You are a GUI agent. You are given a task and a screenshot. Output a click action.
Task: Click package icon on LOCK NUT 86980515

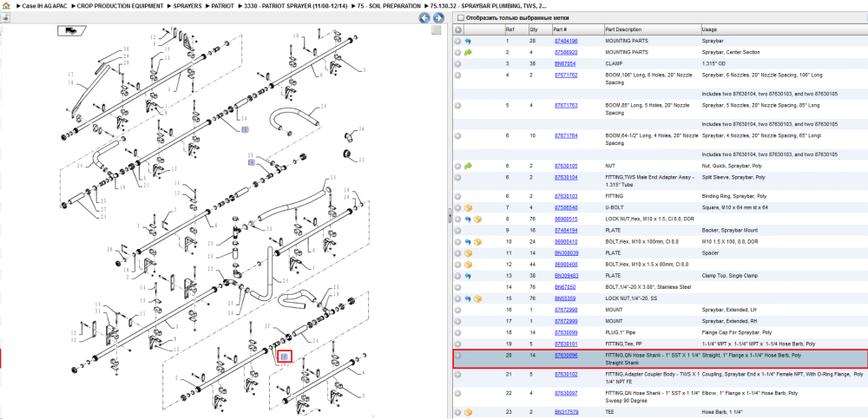(477, 219)
